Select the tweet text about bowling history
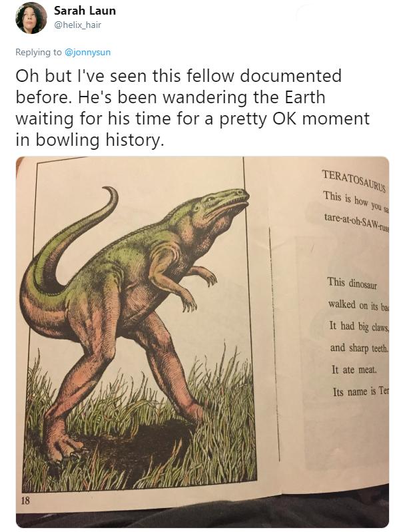The image size is (407, 532). 193,108
